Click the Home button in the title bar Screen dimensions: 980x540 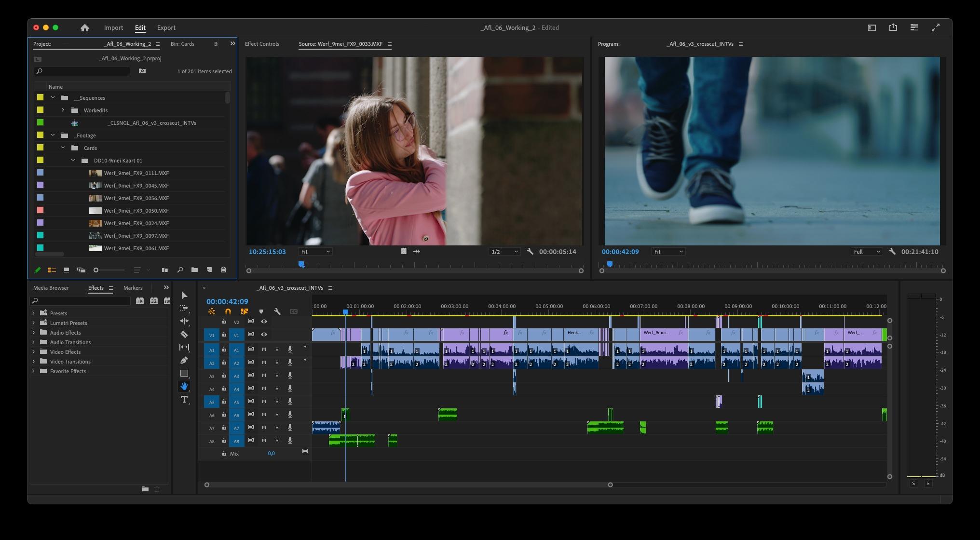(85, 27)
